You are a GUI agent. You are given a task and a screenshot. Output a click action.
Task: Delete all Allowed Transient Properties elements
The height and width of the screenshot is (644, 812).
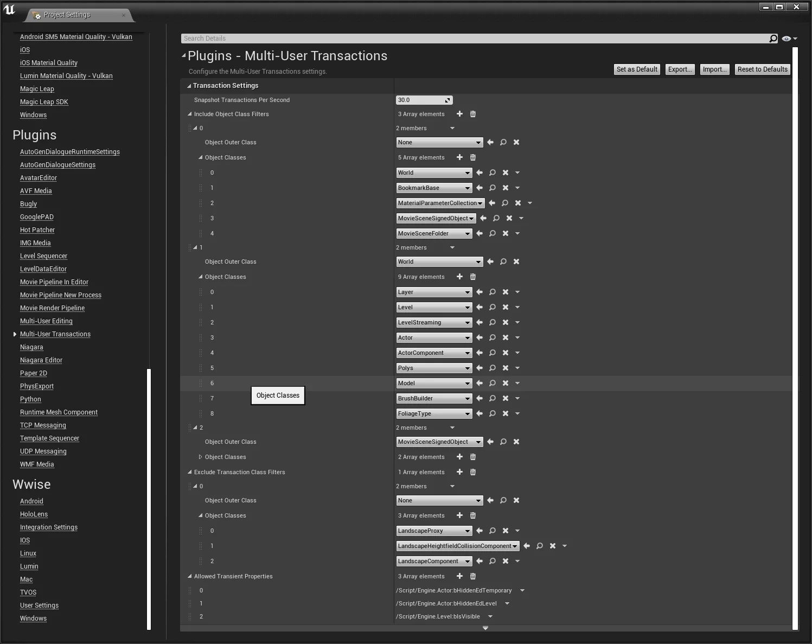[x=472, y=576]
